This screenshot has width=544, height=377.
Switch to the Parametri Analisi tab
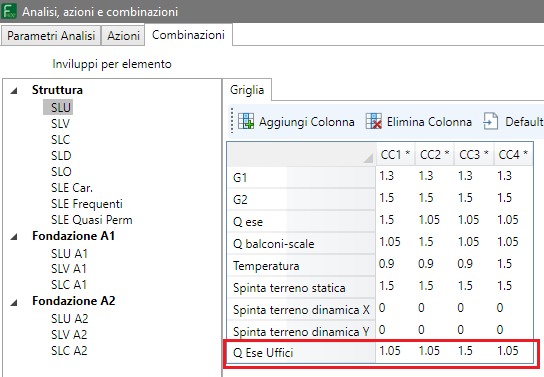click(x=51, y=36)
